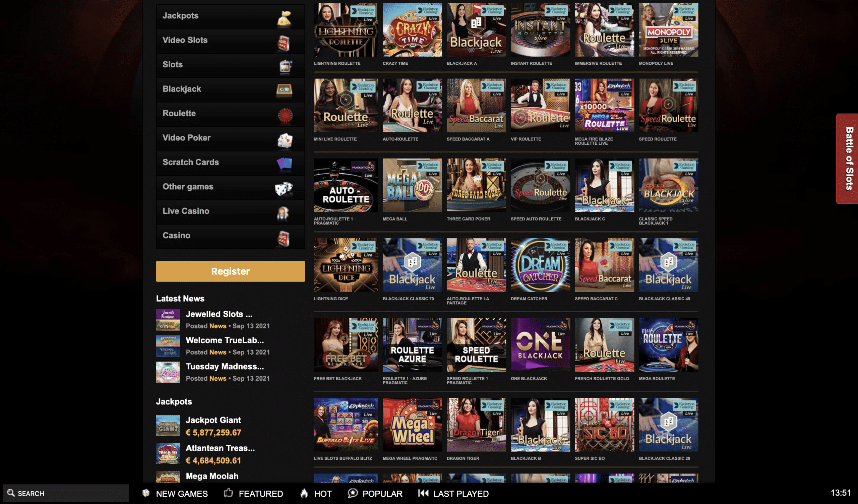
Task: Open Welcome TrueLab news article
Action: coord(225,340)
